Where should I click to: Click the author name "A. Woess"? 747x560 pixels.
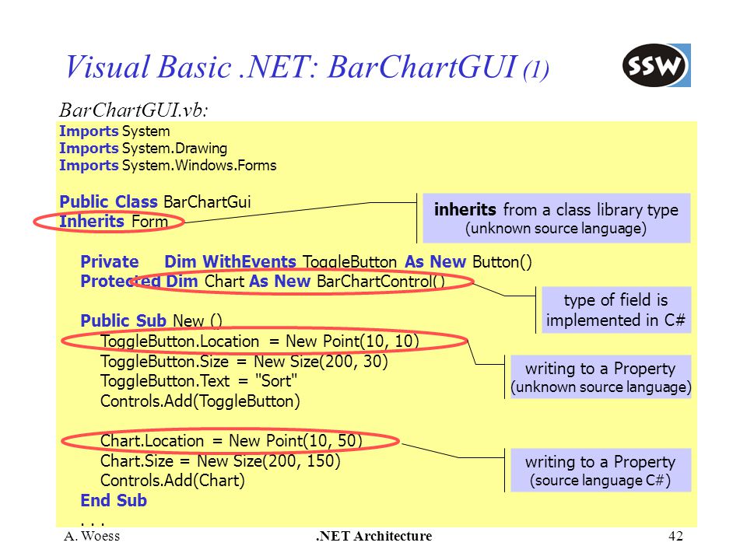coord(92,536)
